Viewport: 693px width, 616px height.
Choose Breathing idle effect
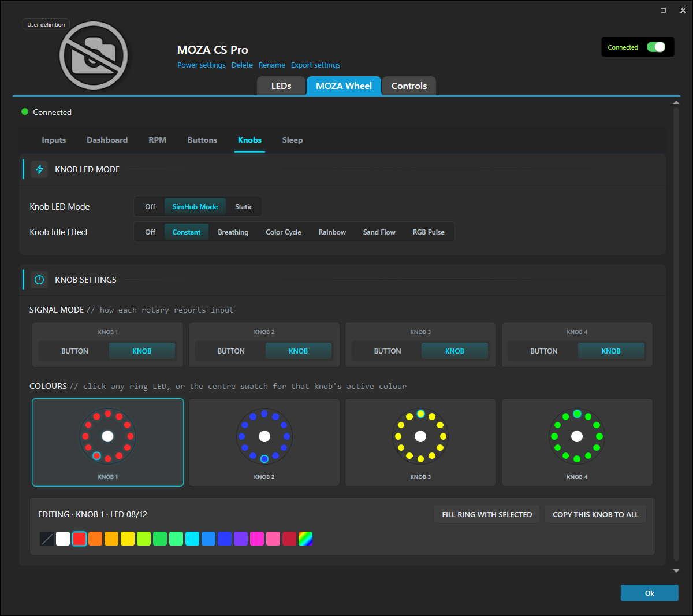233,232
